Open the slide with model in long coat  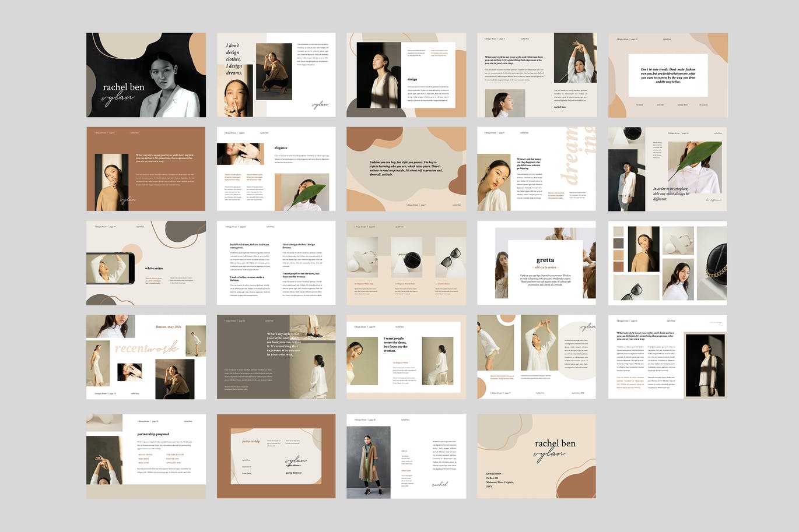point(406,456)
